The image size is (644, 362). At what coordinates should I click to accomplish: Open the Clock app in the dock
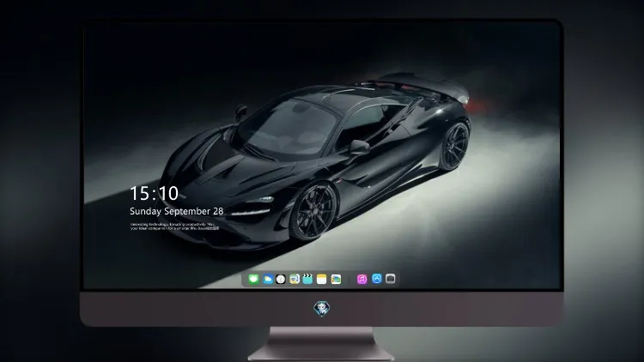click(x=281, y=279)
